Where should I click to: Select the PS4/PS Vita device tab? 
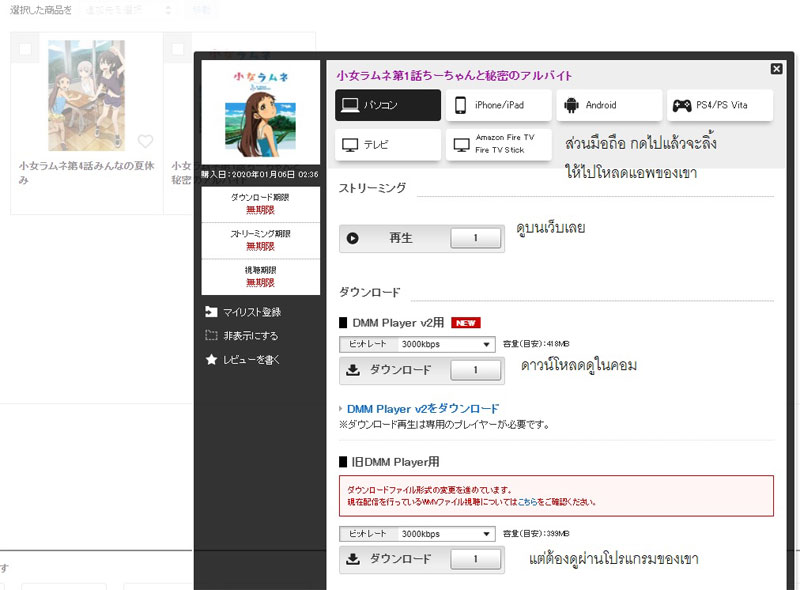click(720, 105)
